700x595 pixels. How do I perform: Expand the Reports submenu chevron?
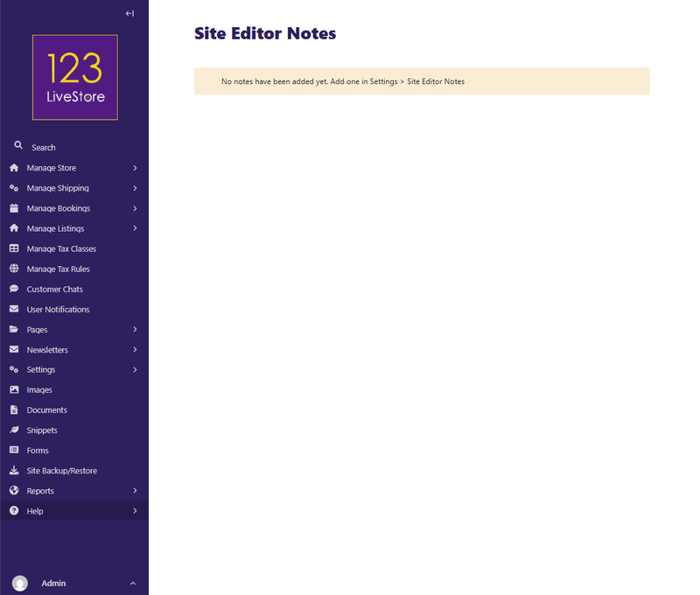point(135,491)
